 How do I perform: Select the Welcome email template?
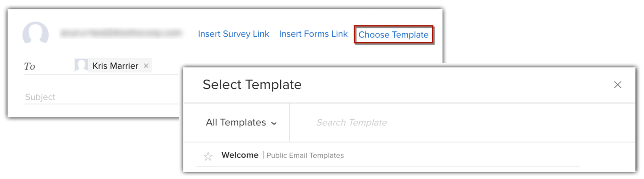point(240,155)
